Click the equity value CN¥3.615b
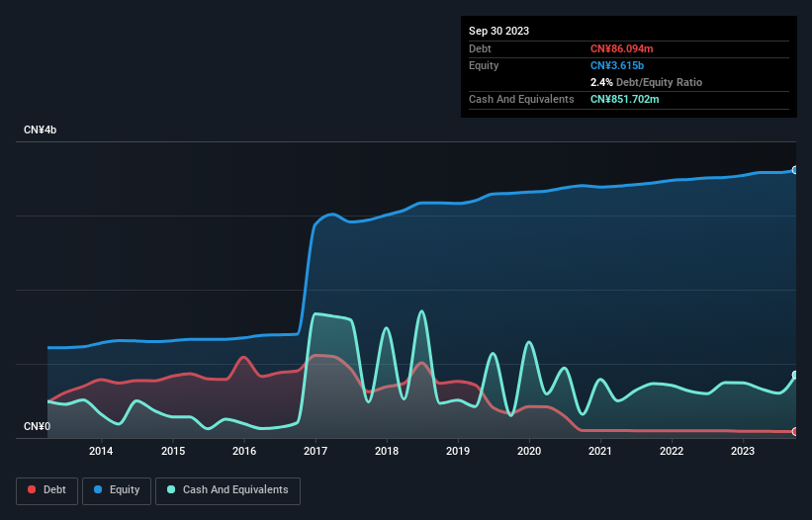Screen dimensions: 812x520 pos(617,65)
